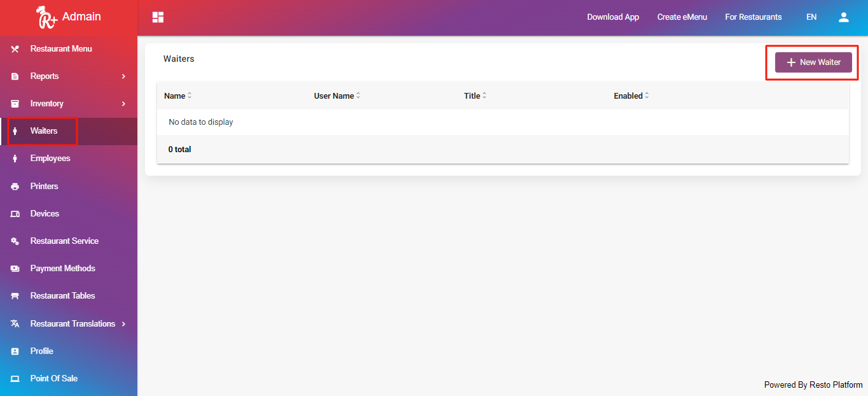Open the Employees menu item

(x=50, y=159)
